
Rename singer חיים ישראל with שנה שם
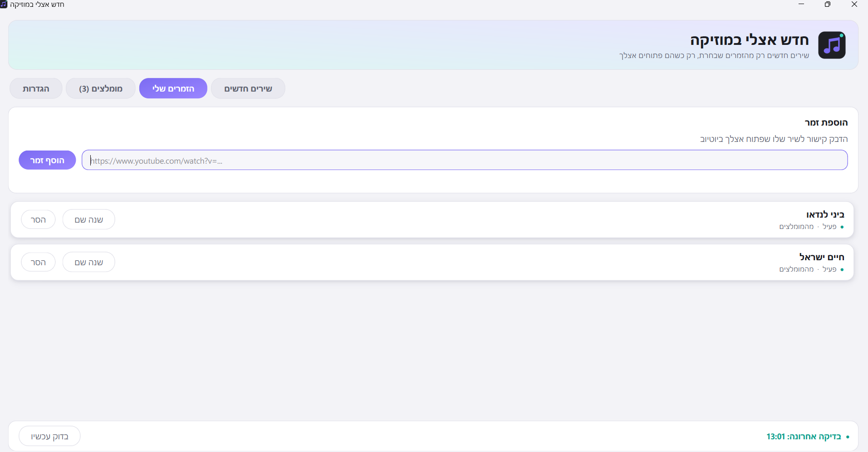[89, 262]
